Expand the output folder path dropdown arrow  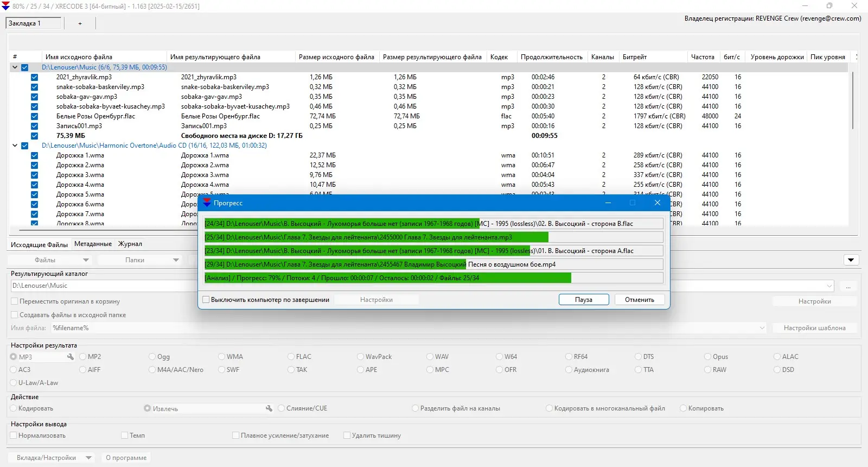pyautogui.click(x=829, y=286)
